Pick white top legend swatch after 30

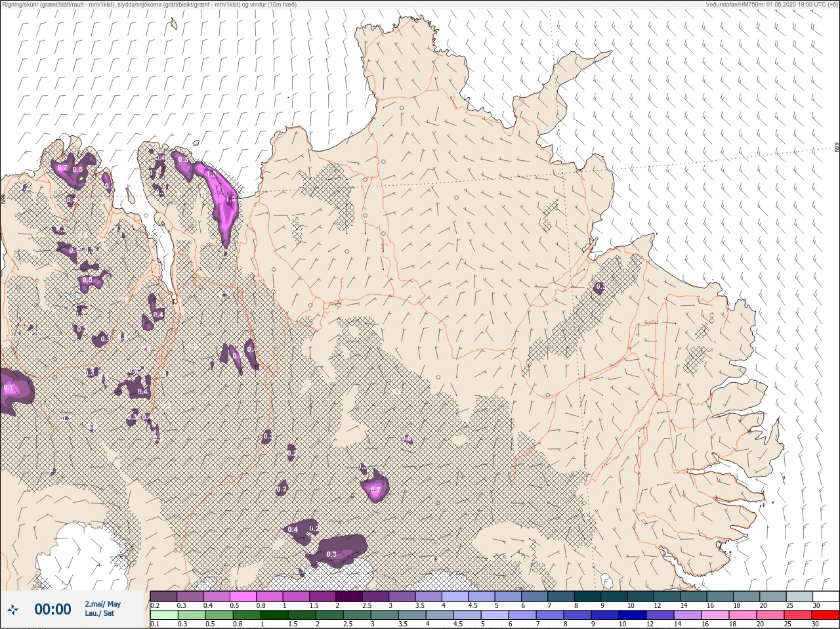[825, 596]
